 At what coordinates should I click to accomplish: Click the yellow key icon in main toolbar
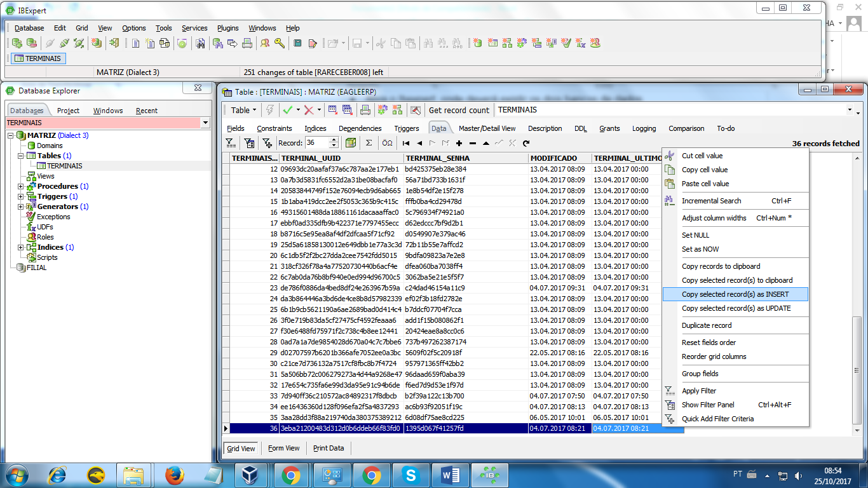[280, 43]
